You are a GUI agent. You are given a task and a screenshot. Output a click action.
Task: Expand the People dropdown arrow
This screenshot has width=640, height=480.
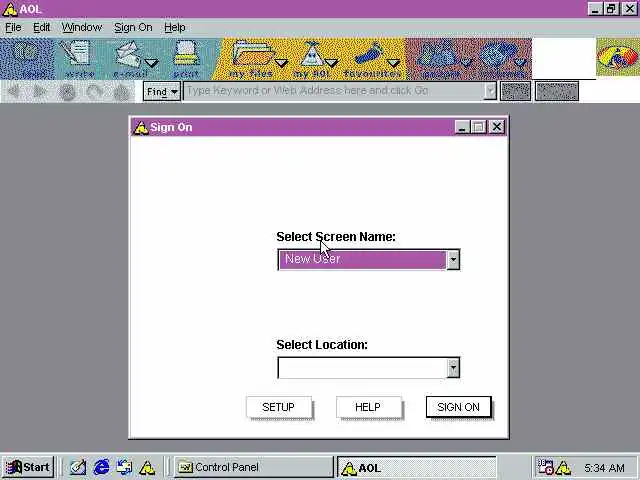point(466,63)
